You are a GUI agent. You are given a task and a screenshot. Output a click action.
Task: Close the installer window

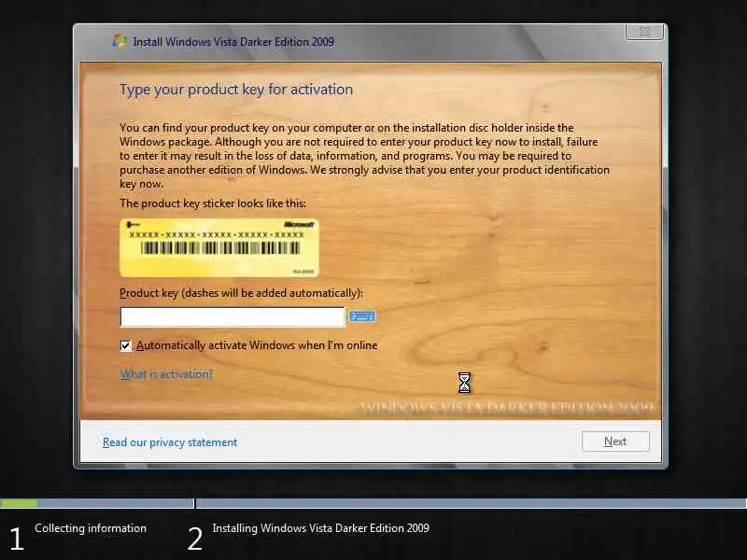point(644,32)
